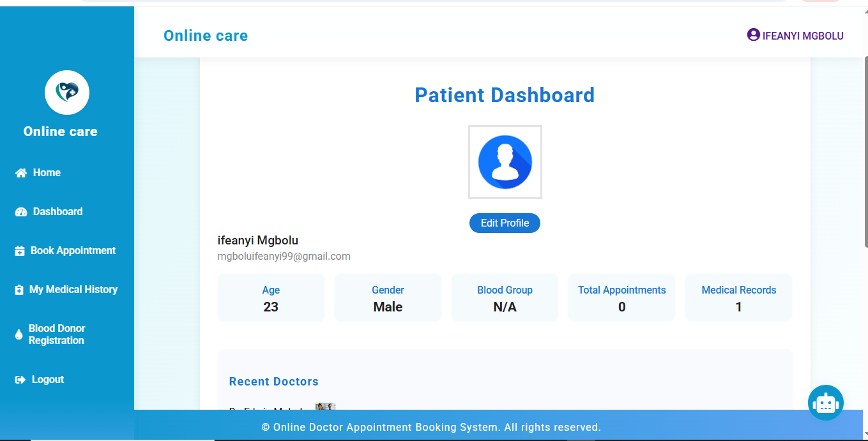Click the user account icon in header
868x441 pixels.
click(753, 35)
